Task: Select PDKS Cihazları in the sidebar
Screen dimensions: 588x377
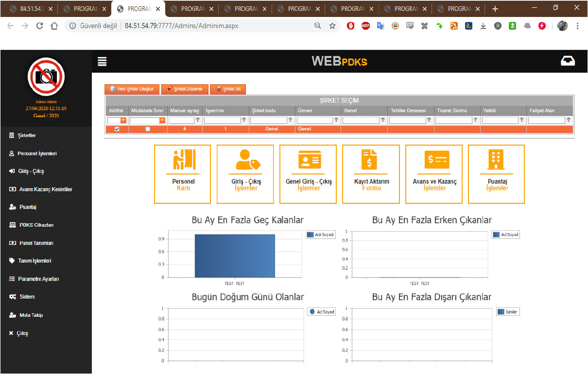Action: [36, 225]
